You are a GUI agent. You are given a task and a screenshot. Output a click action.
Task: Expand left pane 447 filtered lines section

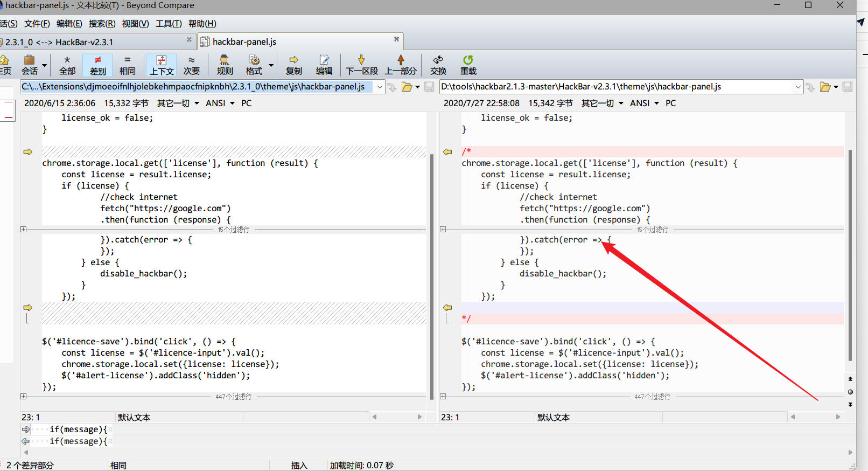pyautogui.click(x=23, y=396)
